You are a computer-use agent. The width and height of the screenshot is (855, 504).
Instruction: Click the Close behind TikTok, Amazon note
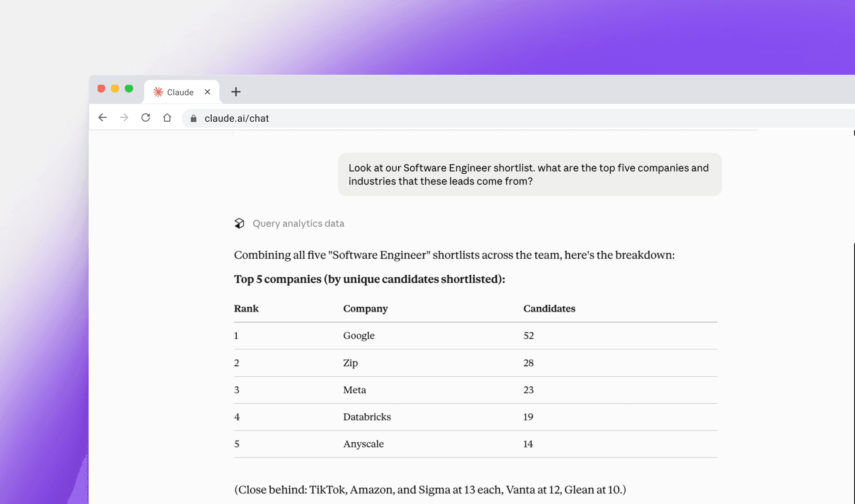coord(430,490)
